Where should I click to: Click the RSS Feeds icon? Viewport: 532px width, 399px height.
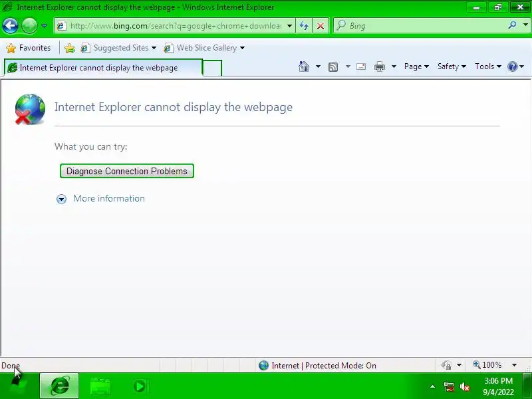pyautogui.click(x=333, y=67)
